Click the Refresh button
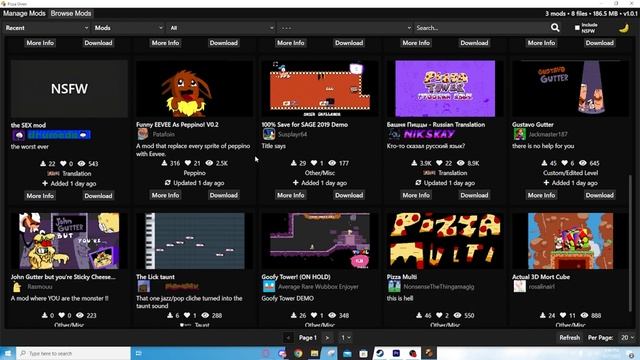This screenshot has width=640, height=360. coord(569,338)
